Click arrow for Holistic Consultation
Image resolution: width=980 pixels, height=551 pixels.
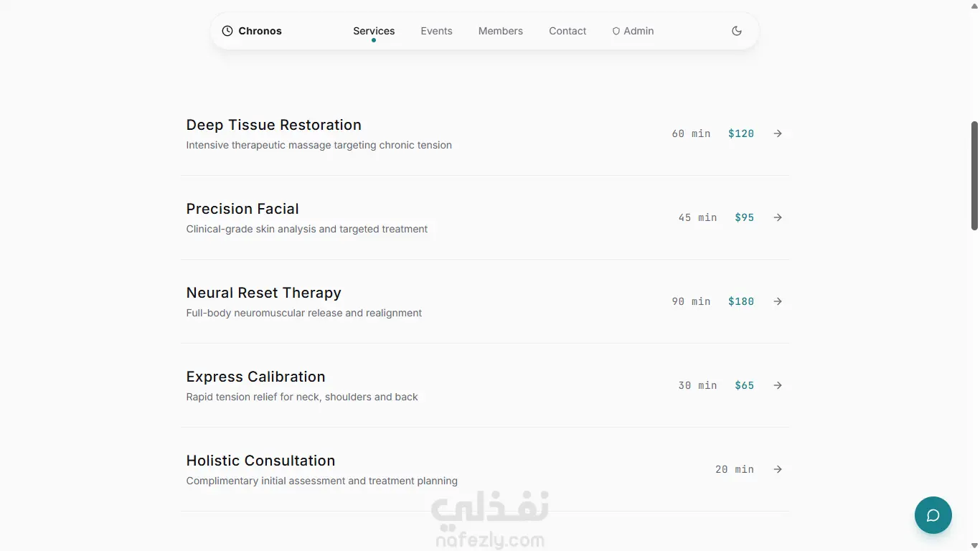pos(778,469)
